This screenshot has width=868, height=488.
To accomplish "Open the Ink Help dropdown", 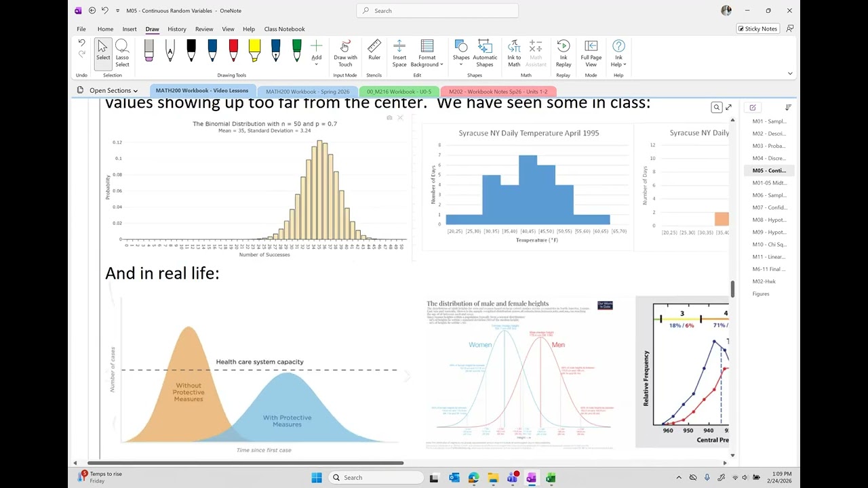I will (618, 53).
